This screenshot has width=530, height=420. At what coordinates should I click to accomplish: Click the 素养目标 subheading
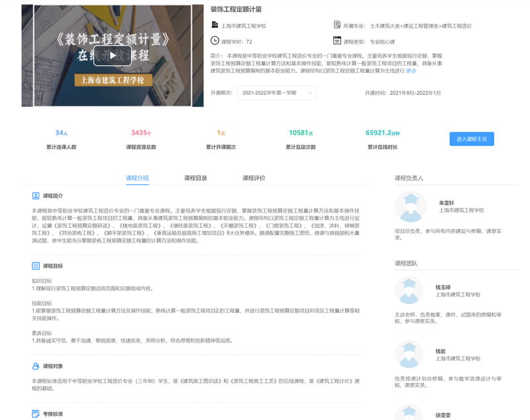42,333
